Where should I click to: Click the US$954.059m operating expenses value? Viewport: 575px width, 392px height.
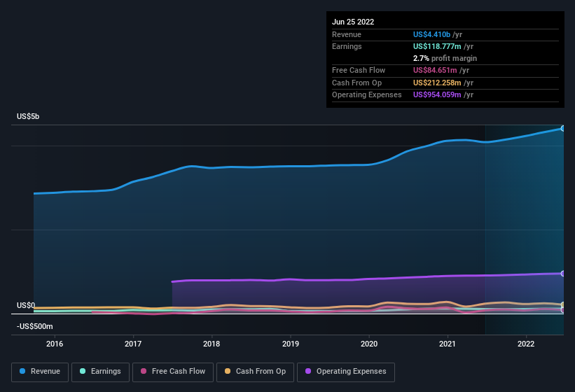click(x=437, y=94)
